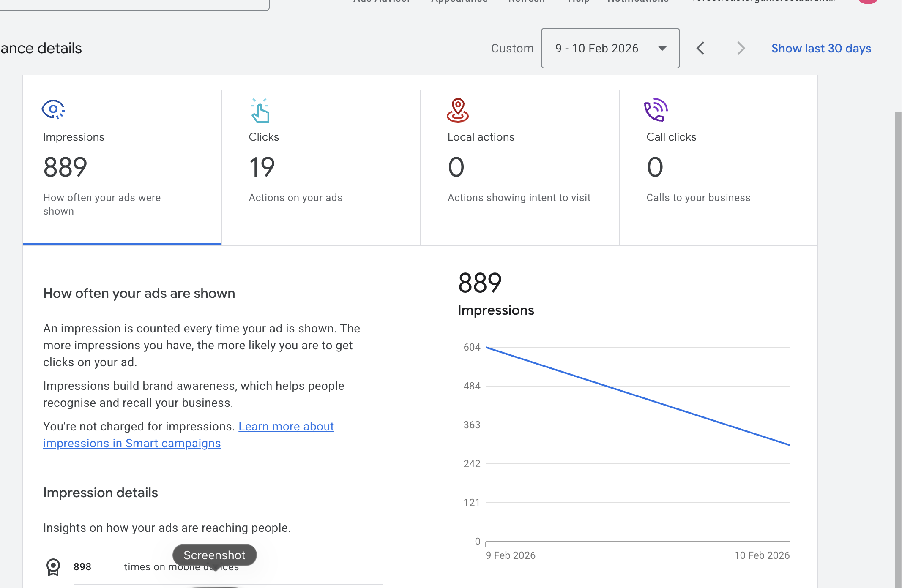Image resolution: width=902 pixels, height=588 pixels.
Task: Go to previous date range arrow
Action: coord(700,48)
